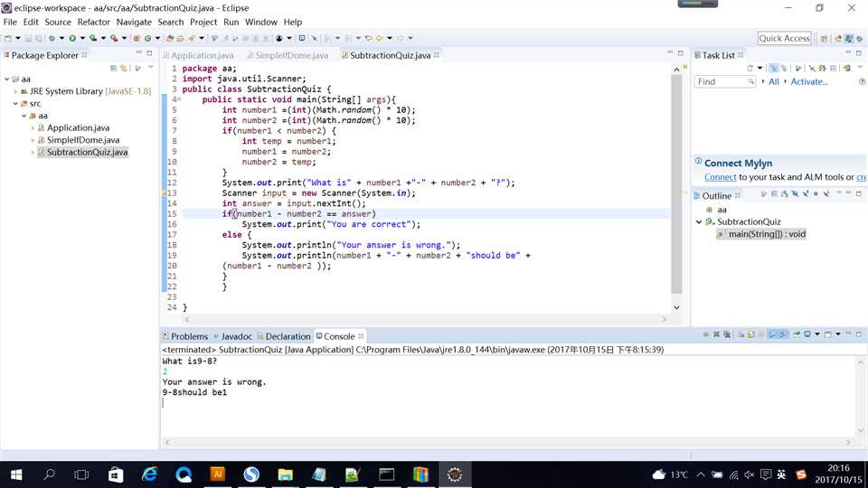The height and width of the screenshot is (488, 868).
Task: Click Clear Console icon
Action: coord(740,334)
